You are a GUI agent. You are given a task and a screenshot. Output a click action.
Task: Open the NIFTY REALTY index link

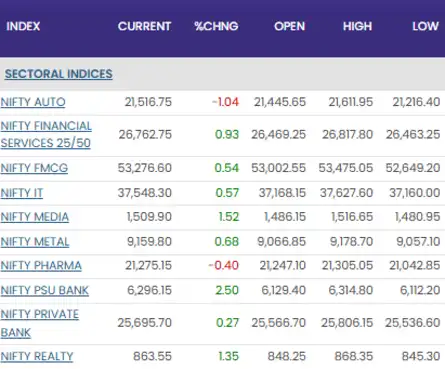pos(37,356)
